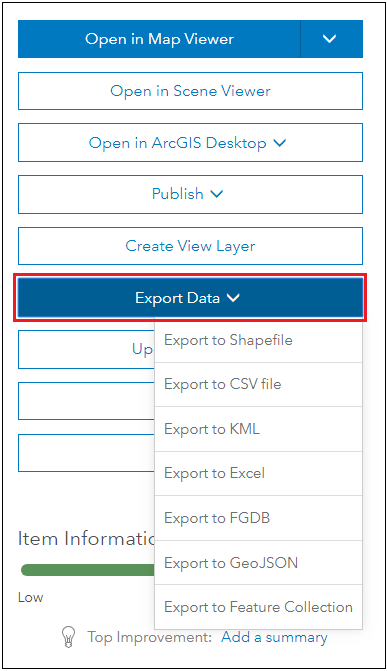Click Open in Scene Viewer button

click(191, 91)
